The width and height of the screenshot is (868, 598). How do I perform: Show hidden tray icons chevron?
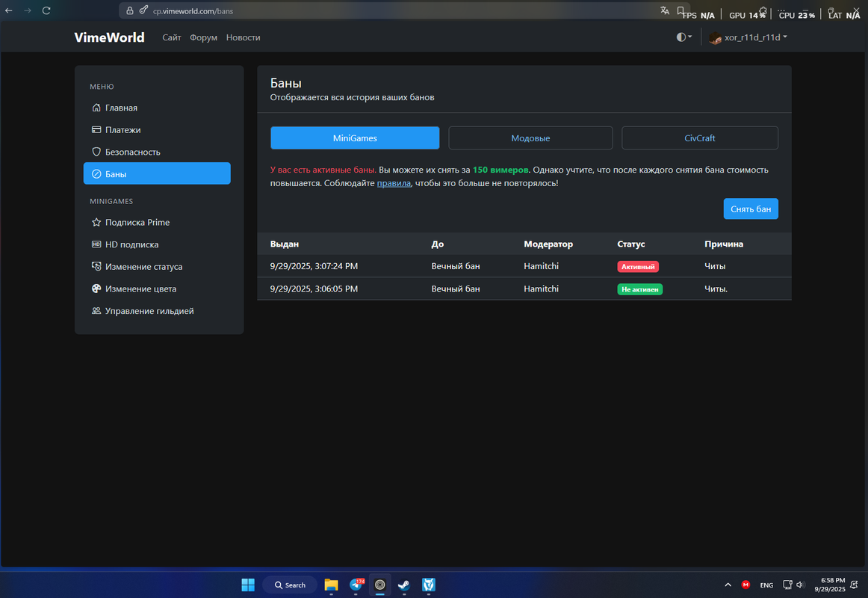(728, 585)
